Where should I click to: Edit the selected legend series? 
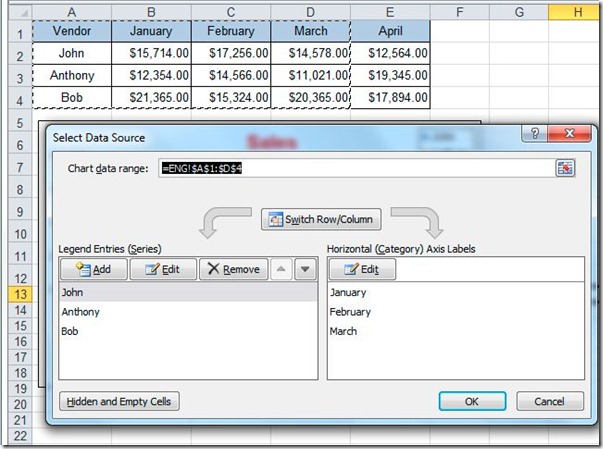pyautogui.click(x=163, y=269)
